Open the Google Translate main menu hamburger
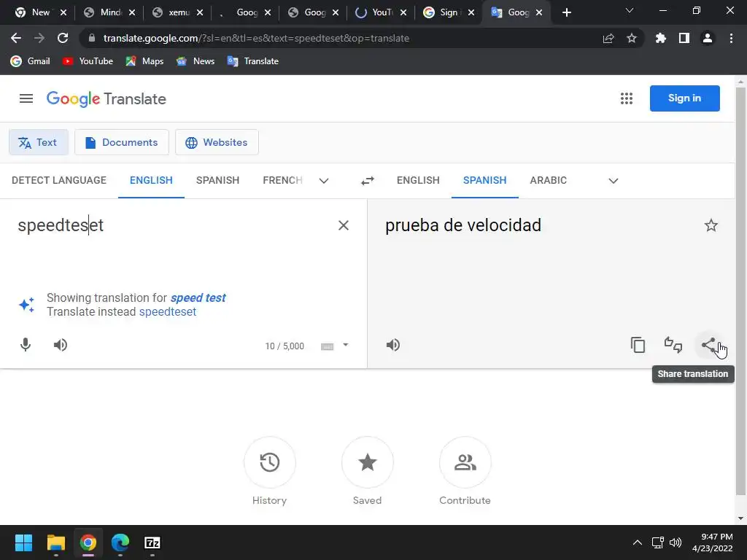Screen dimensions: 747x560 tap(26, 98)
